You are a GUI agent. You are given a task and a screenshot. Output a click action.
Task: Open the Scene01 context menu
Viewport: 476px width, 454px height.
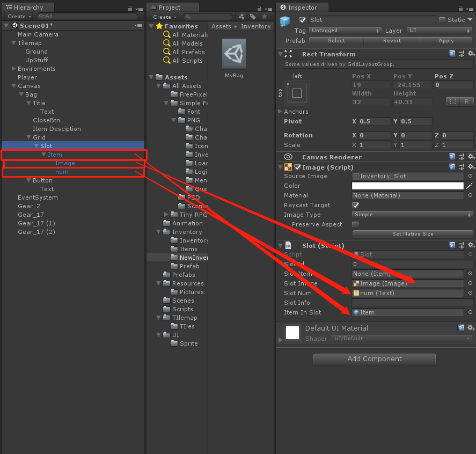pos(138,26)
